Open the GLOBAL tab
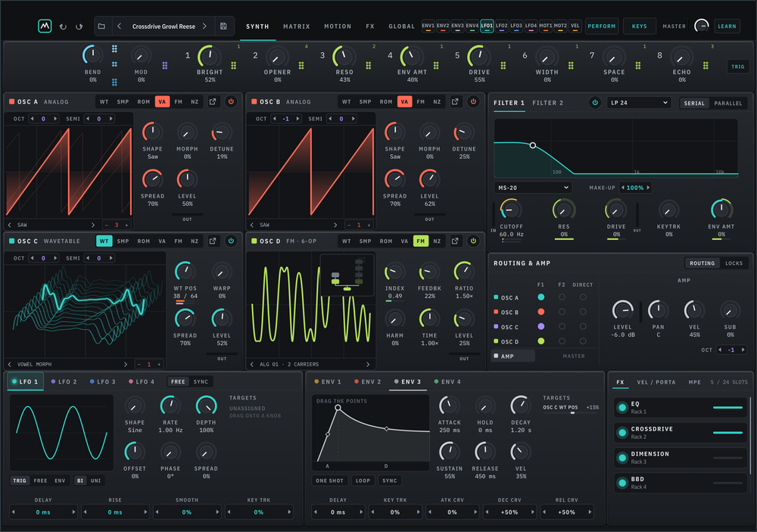The width and height of the screenshot is (757, 532). coord(402,26)
